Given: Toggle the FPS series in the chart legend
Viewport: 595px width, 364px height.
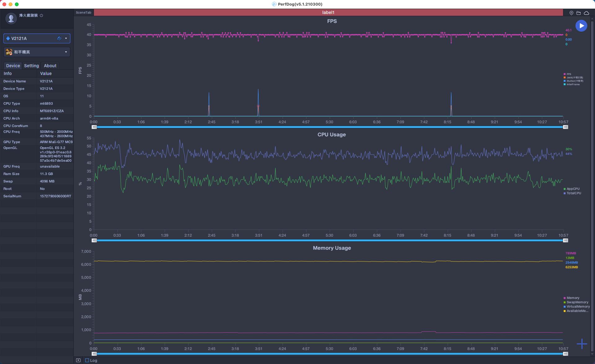Looking at the screenshot, I should point(568,74).
